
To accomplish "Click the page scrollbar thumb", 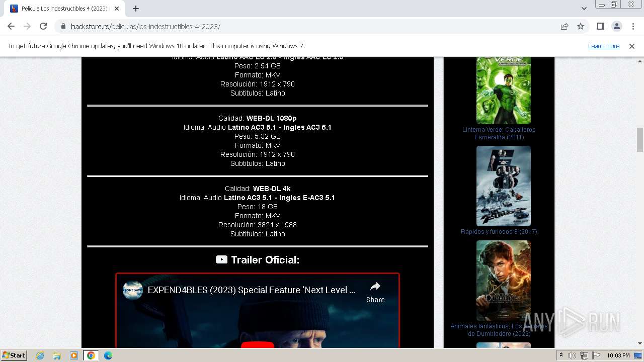I will point(640,139).
